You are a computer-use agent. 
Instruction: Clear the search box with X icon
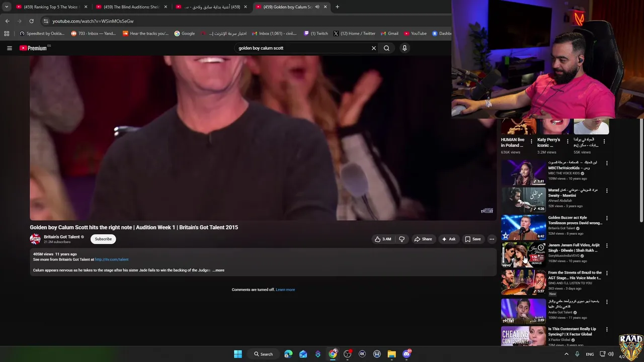pos(374,48)
